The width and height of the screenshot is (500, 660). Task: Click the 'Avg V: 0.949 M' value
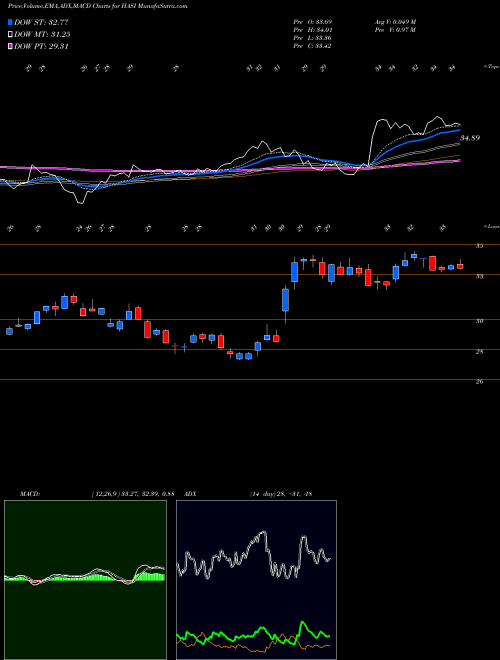coord(395,22)
